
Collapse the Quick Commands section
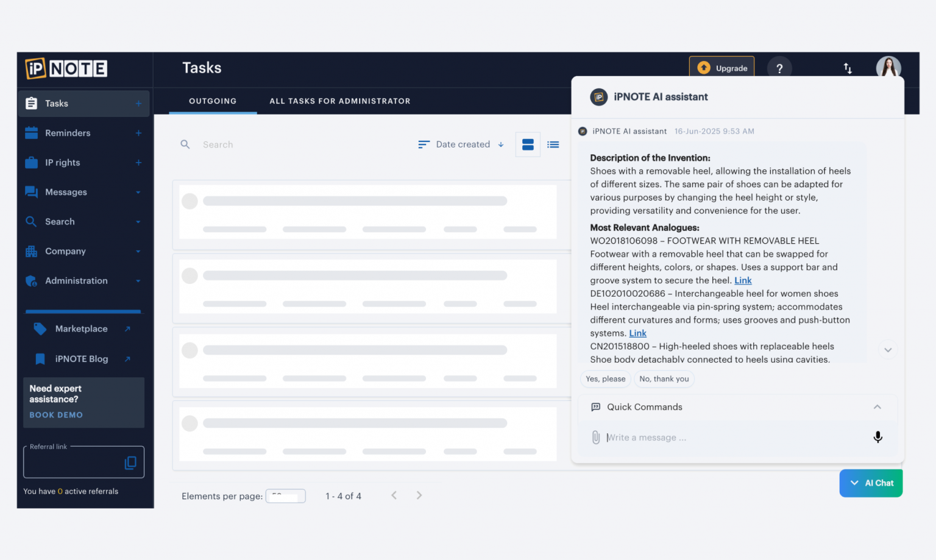point(877,407)
